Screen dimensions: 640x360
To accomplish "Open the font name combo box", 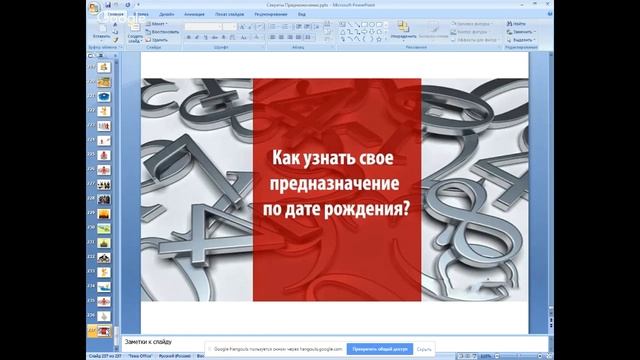I will [x=203, y=27].
